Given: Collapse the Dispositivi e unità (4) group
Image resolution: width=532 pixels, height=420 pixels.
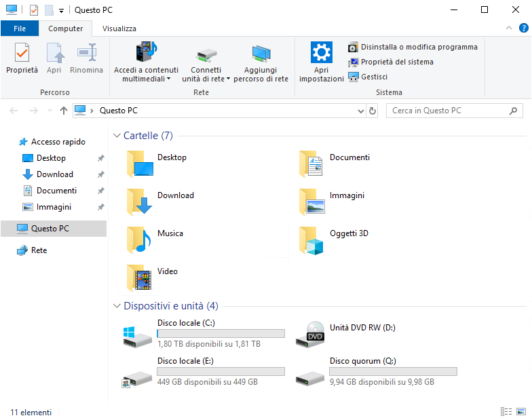Looking at the screenshot, I should pos(117,306).
